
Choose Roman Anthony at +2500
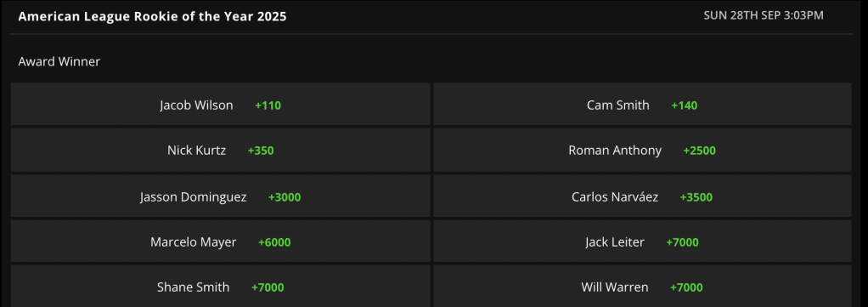(x=642, y=151)
